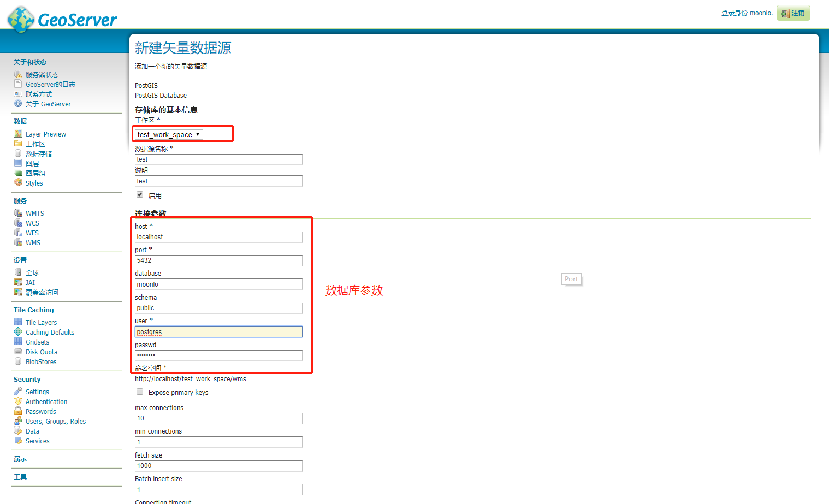Navigate to the 图层组 sidebar entry
Screen dimensions: 829x504
click(x=34, y=173)
